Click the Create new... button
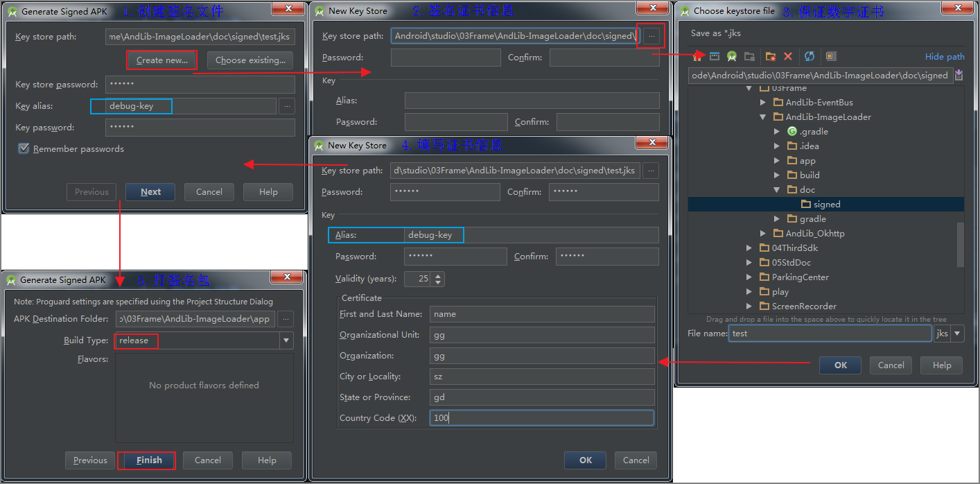The image size is (980, 484). [162, 60]
